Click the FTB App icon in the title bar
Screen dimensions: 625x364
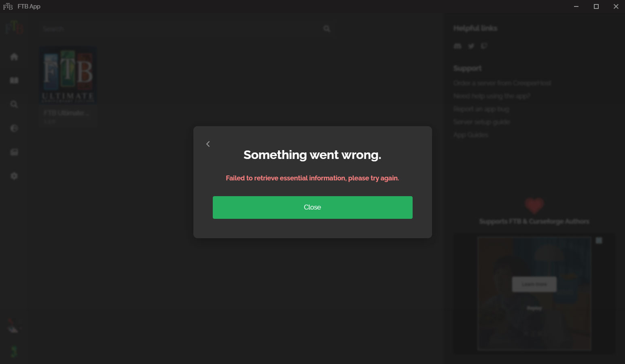click(x=8, y=6)
